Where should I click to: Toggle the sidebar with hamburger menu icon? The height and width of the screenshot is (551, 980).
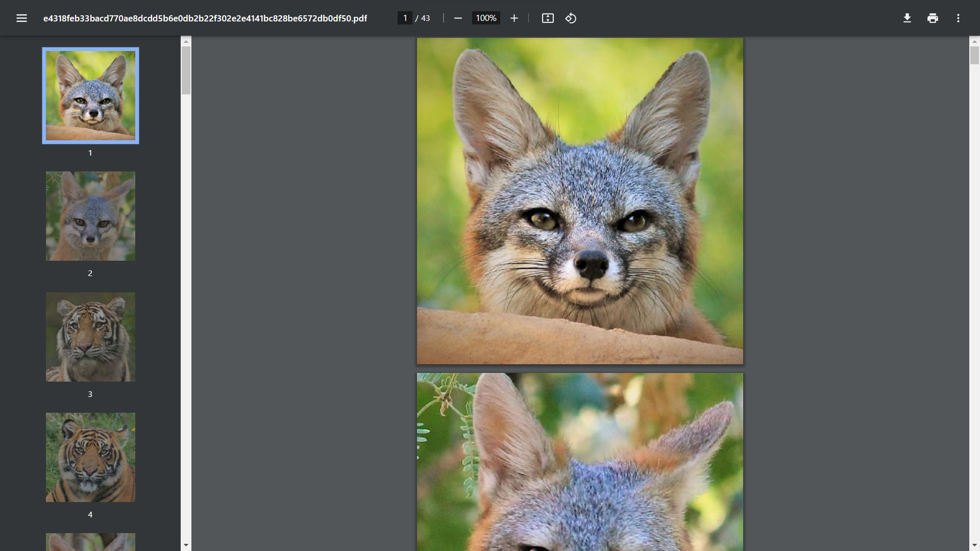[21, 18]
